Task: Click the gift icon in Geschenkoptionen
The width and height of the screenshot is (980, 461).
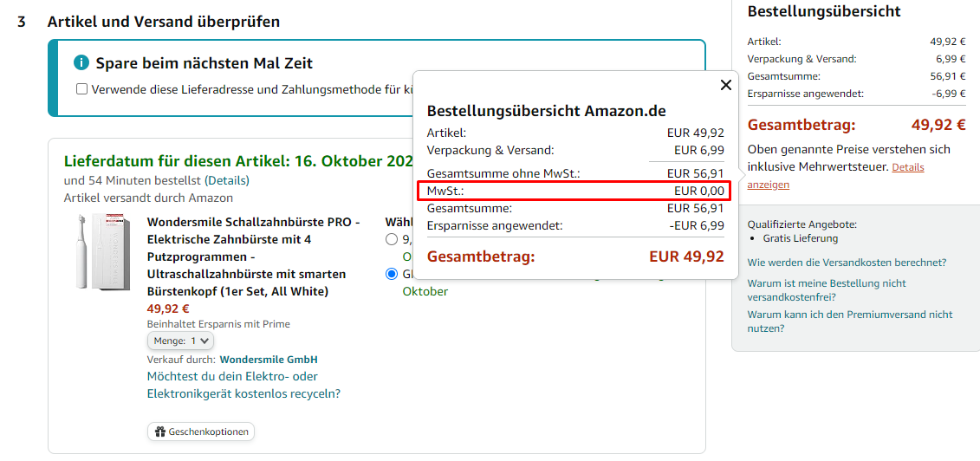Action: 159,432
